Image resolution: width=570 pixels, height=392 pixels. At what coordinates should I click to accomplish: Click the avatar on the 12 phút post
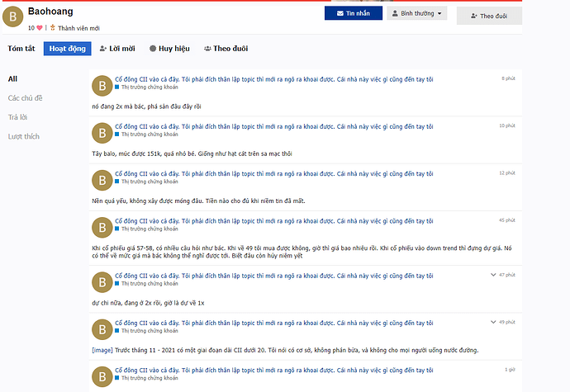pos(102,180)
